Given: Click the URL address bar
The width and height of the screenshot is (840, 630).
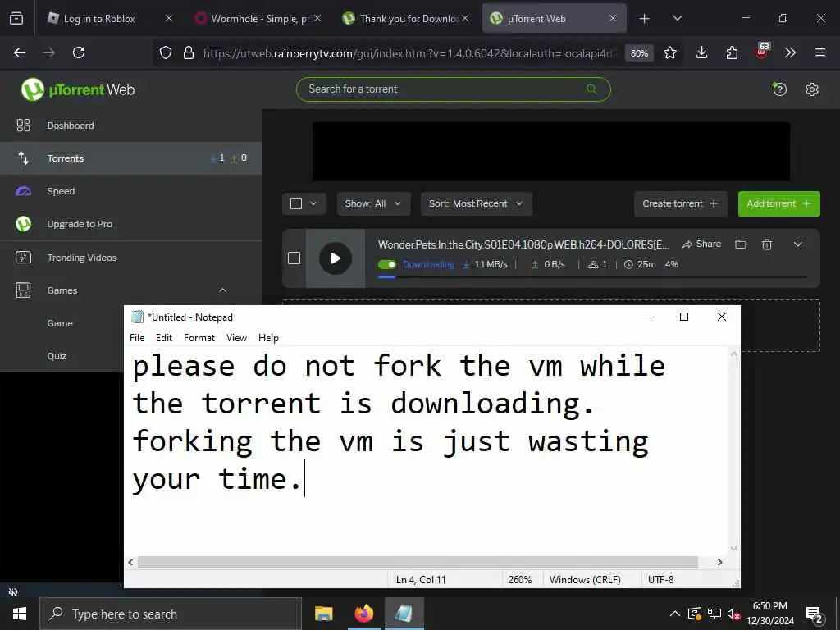Looking at the screenshot, I should pos(410,53).
